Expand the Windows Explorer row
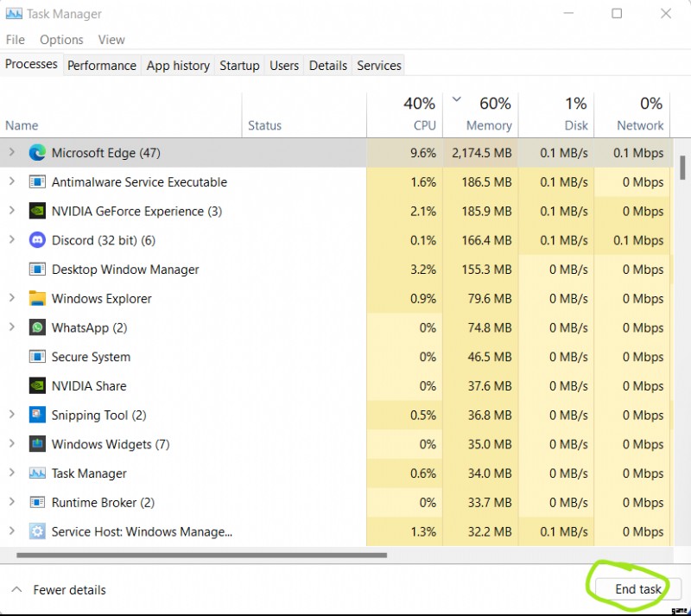Screen dimensions: 691x616 coord(12,298)
